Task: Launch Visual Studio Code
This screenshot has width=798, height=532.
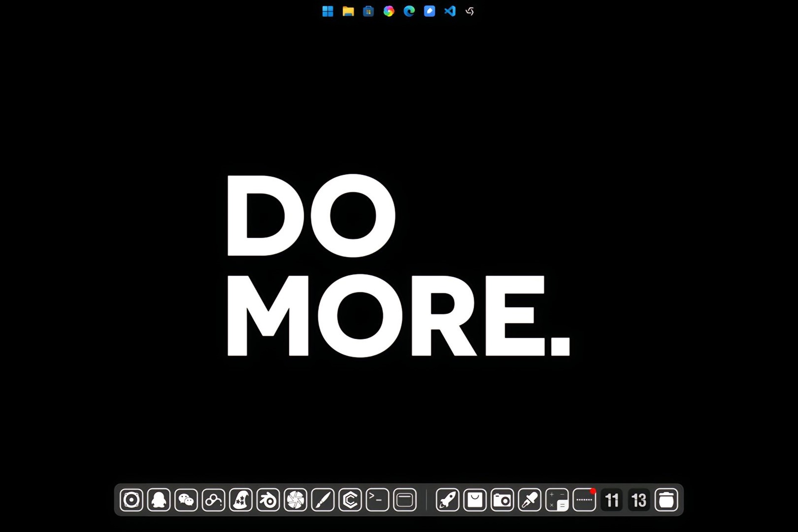Action: click(450, 11)
